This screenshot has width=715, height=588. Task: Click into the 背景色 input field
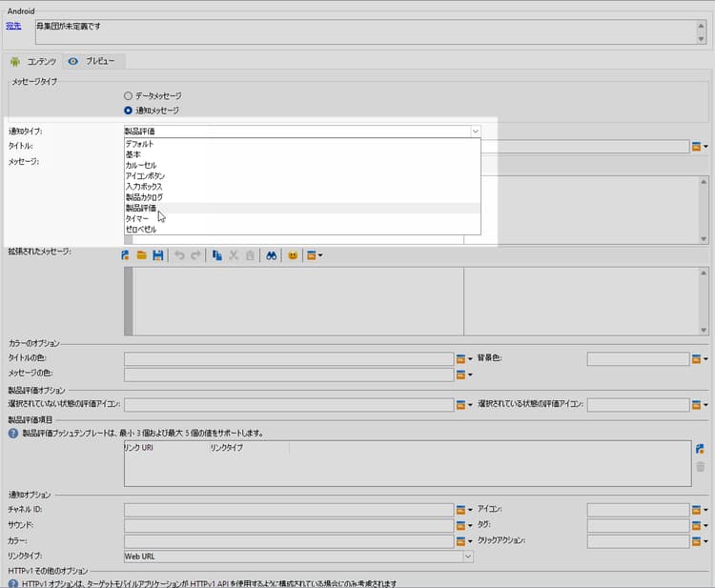tap(638, 359)
